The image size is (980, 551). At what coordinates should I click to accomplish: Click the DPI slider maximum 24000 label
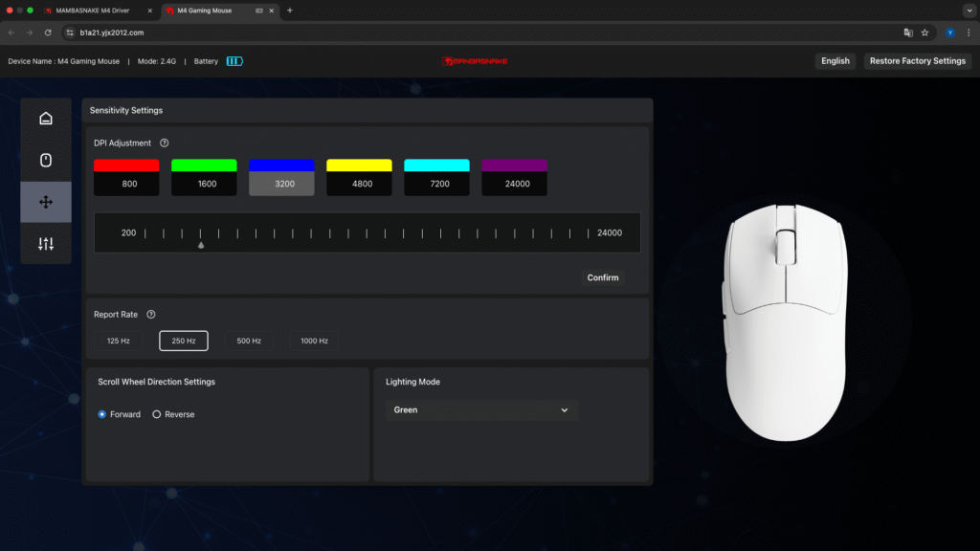(x=610, y=232)
